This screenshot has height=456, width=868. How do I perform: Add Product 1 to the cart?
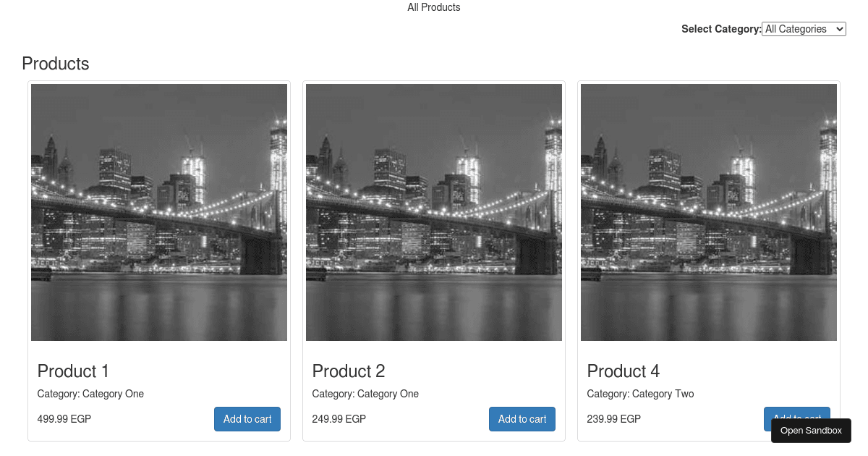click(x=247, y=419)
